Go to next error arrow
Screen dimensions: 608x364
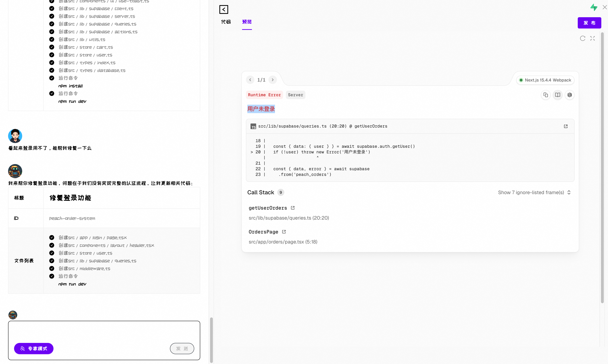[272, 80]
